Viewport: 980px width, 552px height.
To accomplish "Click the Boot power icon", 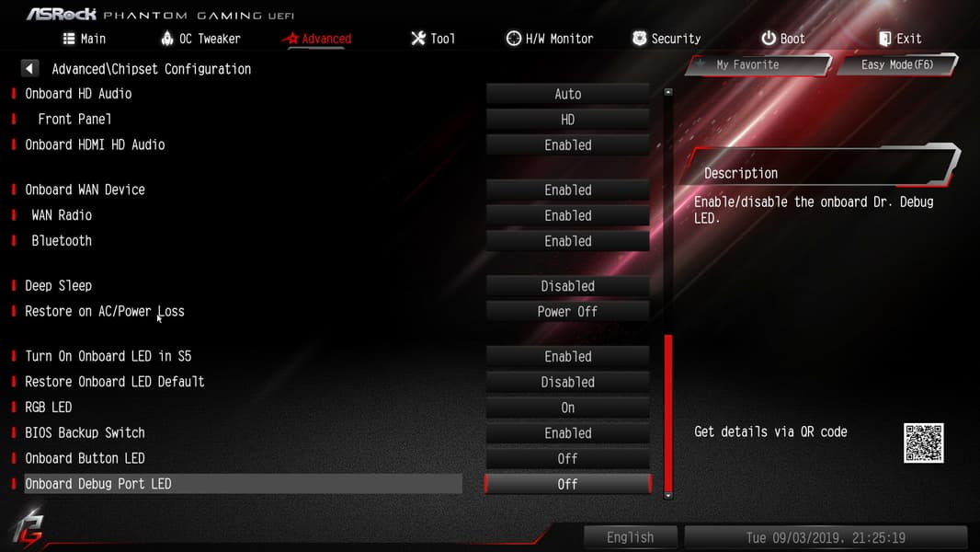I will pos(769,38).
